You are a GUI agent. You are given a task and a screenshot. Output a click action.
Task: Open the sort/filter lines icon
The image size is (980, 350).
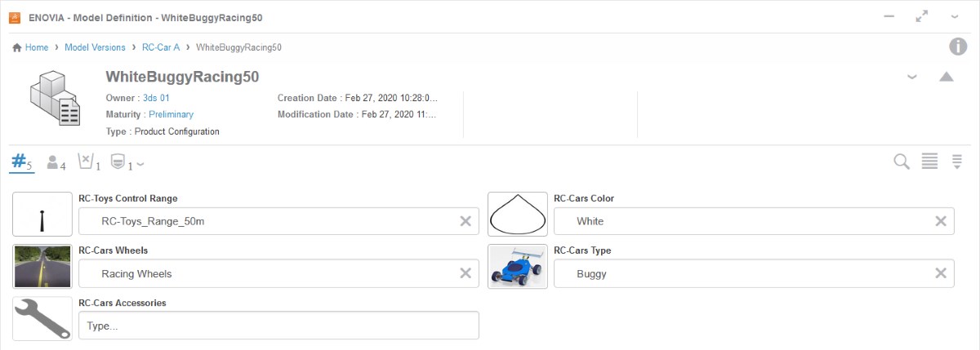pos(957,162)
